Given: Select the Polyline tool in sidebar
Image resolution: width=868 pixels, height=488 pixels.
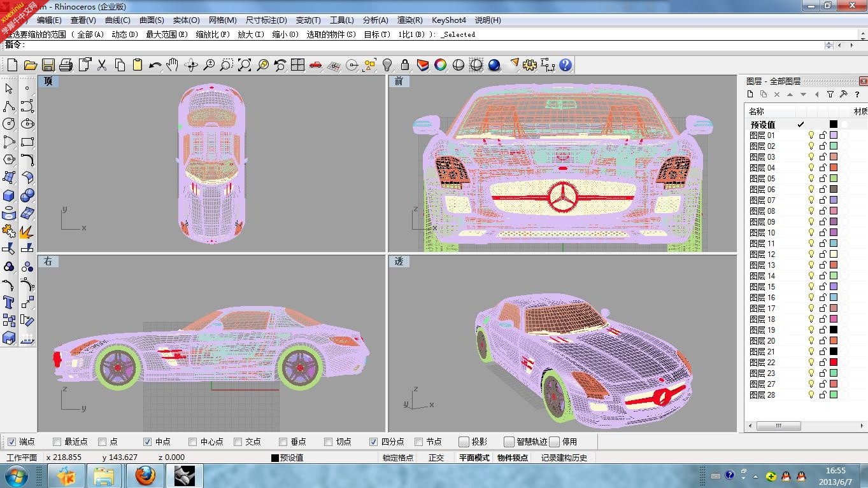Looking at the screenshot, I should [x=9, y=106].
